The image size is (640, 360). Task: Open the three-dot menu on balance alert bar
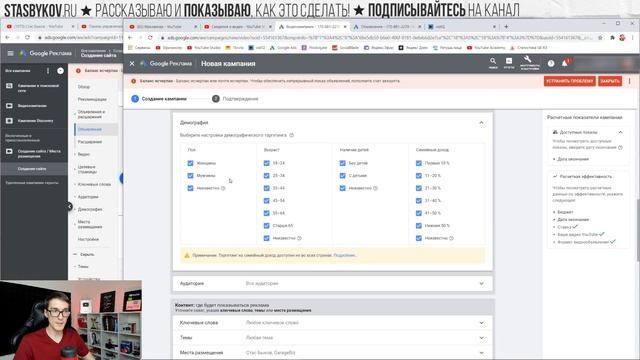pos(629,81)
